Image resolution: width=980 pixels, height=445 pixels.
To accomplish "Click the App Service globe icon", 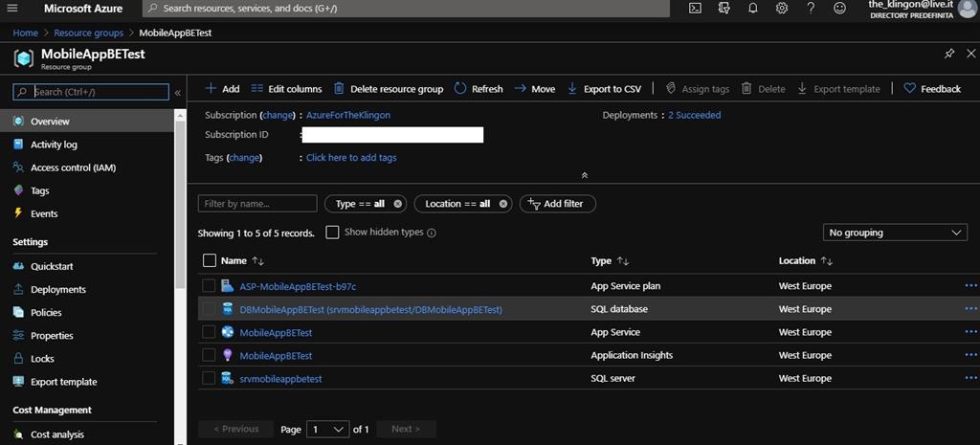I will point(228,332).
